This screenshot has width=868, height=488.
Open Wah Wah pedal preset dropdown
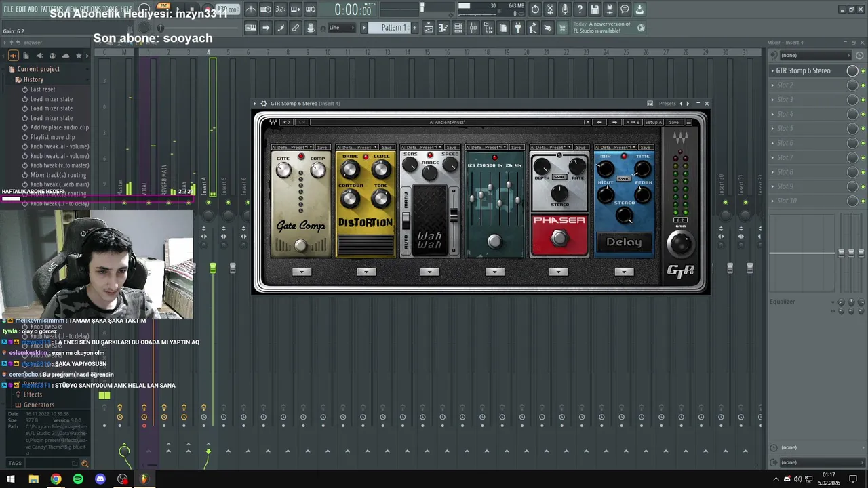click(420, 147)
